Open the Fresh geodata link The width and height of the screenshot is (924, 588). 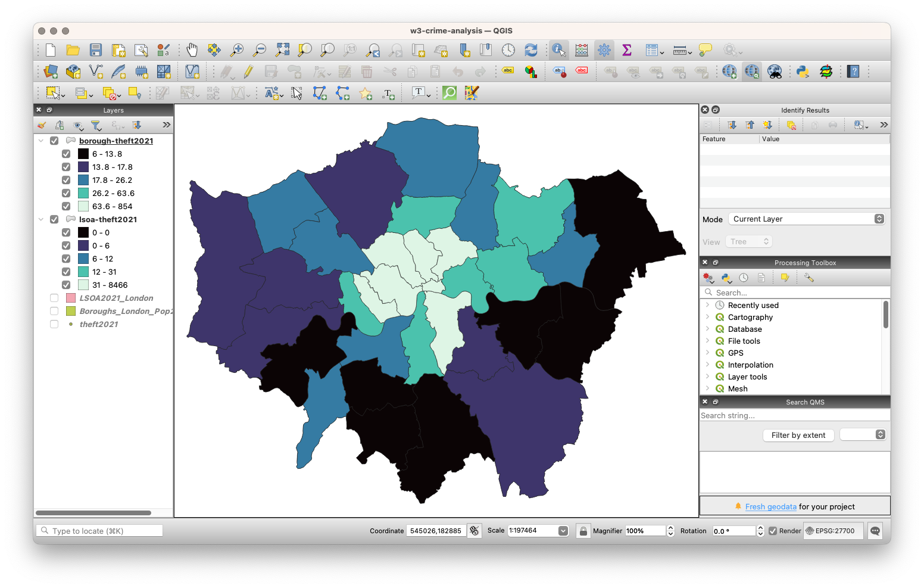[770, 506]
